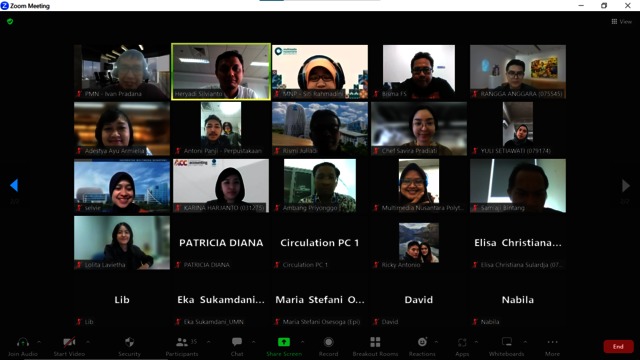Viewport: 640px width, 360px height.
Task: Click muted mic icon beside Ricky Antonio
Action: coord(376,264)
